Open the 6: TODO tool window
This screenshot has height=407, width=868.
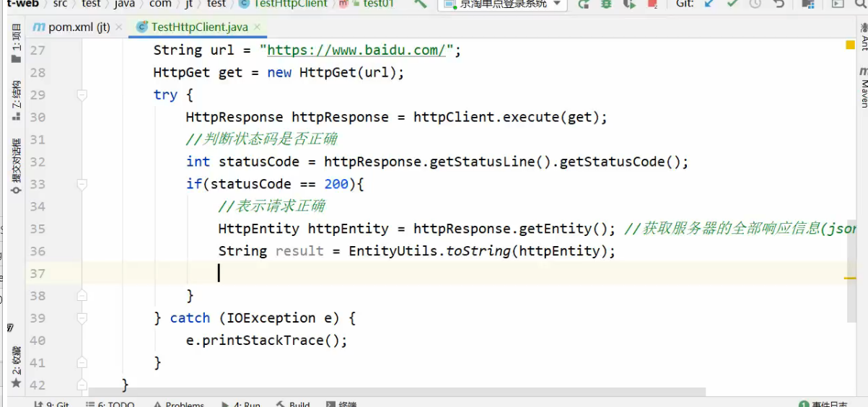point(110,404)
